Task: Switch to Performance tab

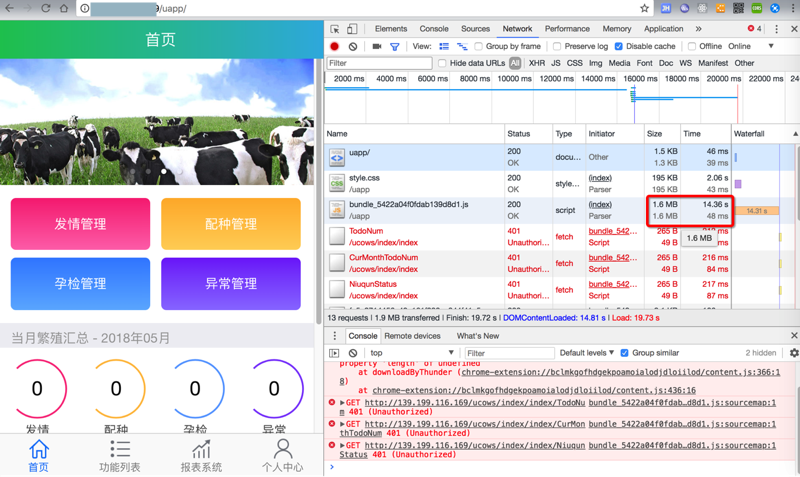Action: pos(567,29)
